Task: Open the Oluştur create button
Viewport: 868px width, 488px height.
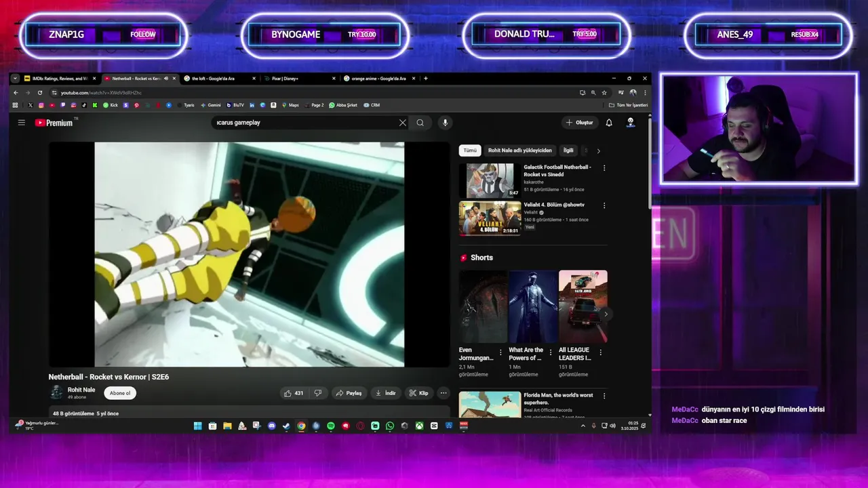Action: 580,123
